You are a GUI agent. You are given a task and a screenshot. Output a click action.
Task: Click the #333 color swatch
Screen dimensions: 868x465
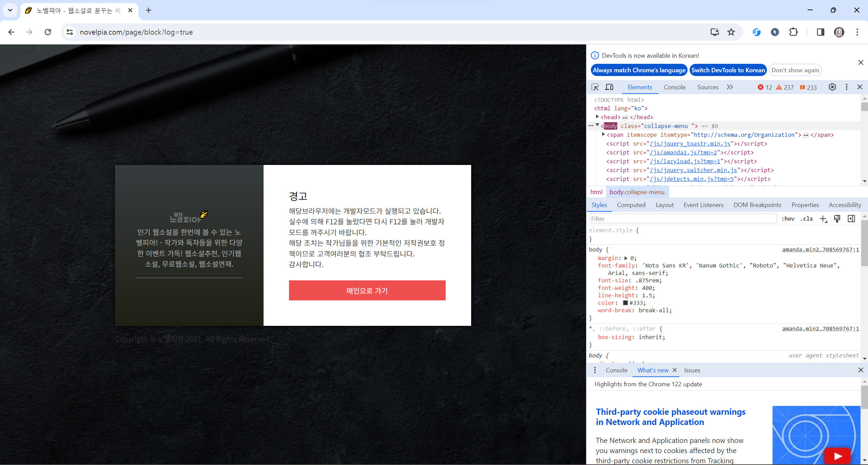pos(625,303)
